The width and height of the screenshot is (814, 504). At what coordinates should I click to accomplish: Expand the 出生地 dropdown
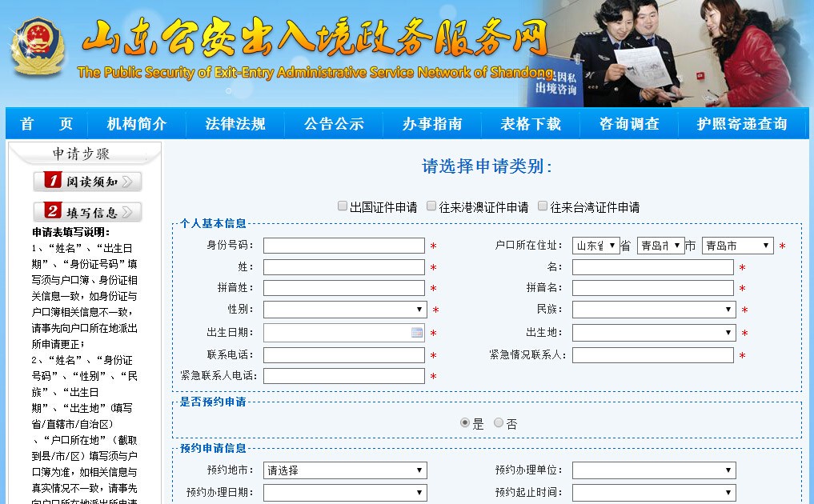pyautogui.click(x=653, y=333)
